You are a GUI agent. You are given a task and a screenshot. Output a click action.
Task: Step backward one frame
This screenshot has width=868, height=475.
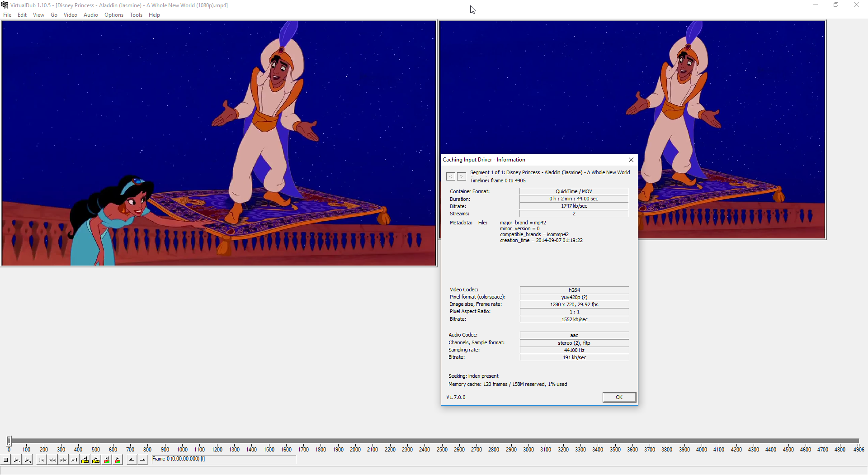[52, 460]
